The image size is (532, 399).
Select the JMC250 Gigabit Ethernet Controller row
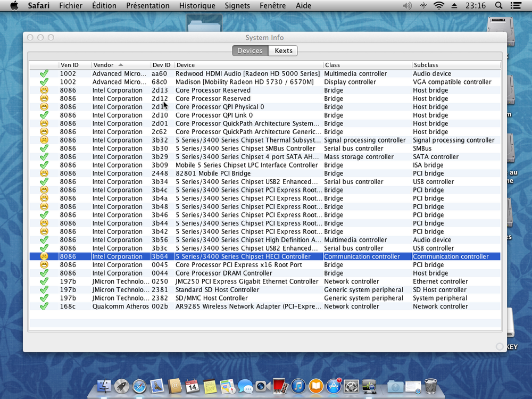point(247,281)
